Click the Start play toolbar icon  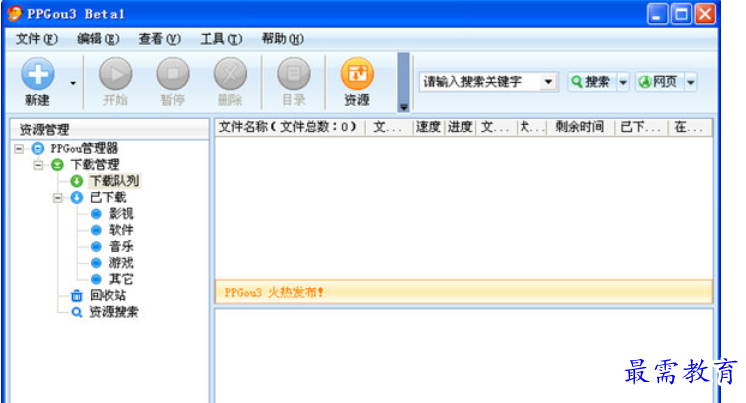click(x=116, y=74)
